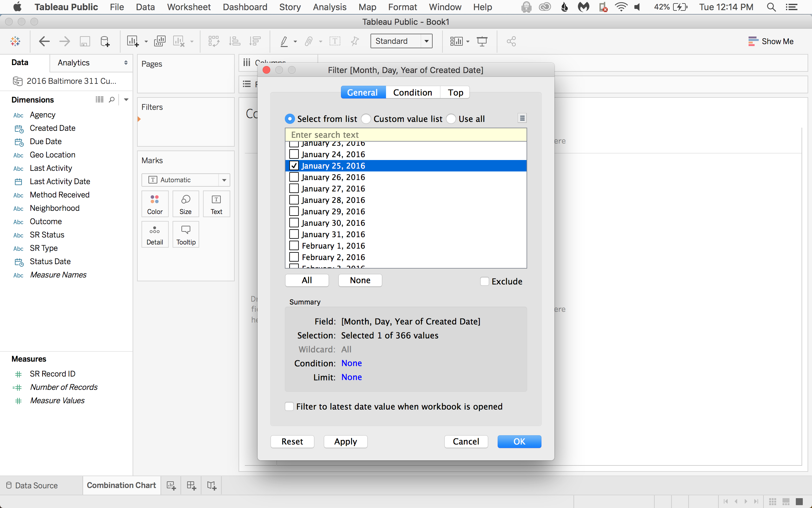Click the redo forward arrow
The image size is (812, 508).
tap(64, 41)
